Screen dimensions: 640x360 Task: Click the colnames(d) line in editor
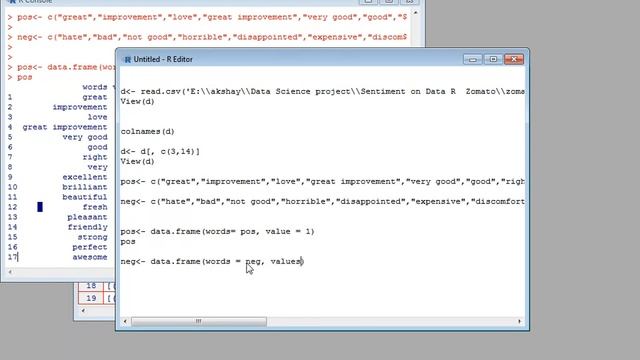click(x=147, y=131)
